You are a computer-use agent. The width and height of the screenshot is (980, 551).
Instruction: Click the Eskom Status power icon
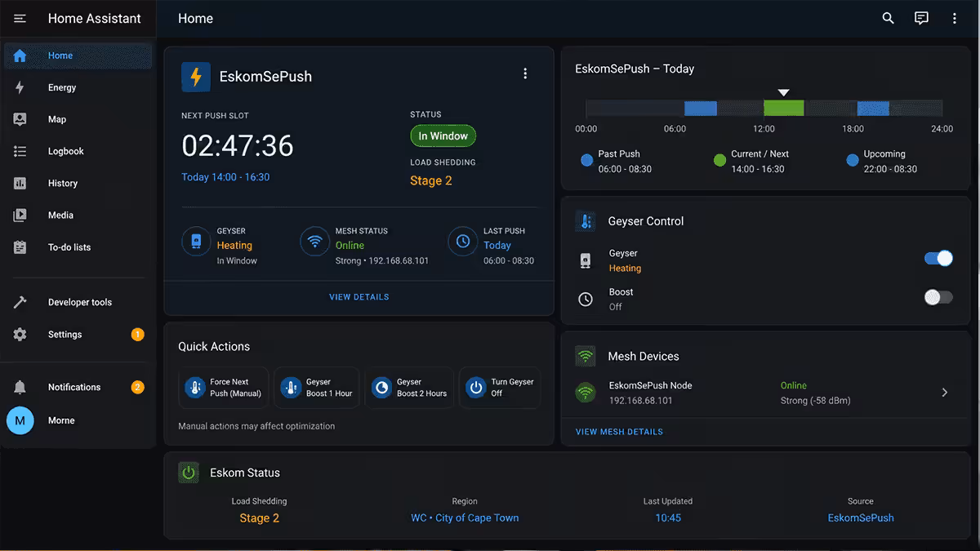[x=189, y=473]
